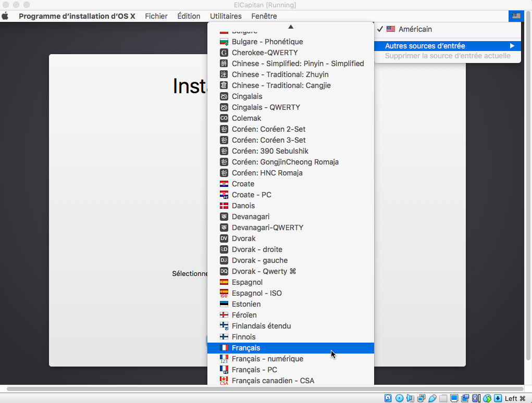Screen dimensions: 532x403
Task: Select Coréen GongjinCheong Romaja
Action: (290, 162)
